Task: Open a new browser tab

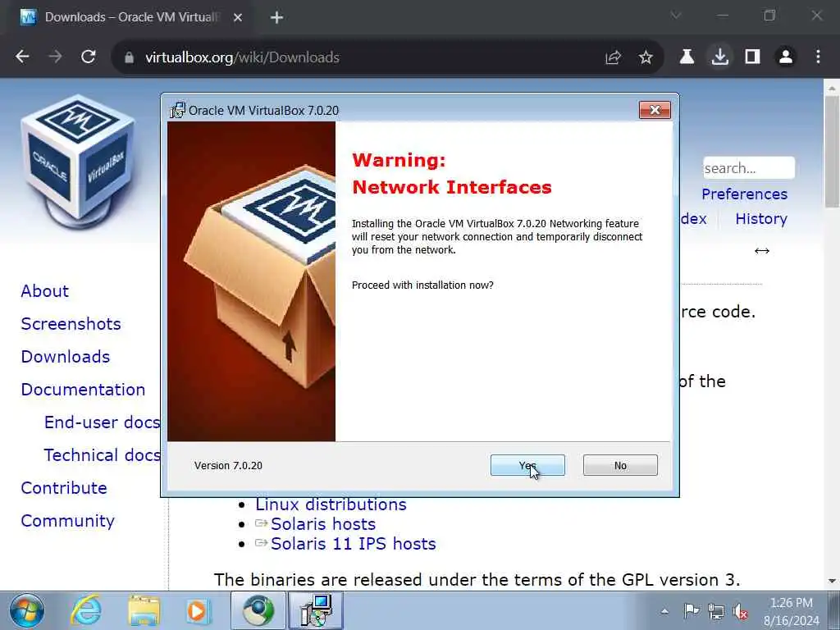Action: (x=276, y=18)
